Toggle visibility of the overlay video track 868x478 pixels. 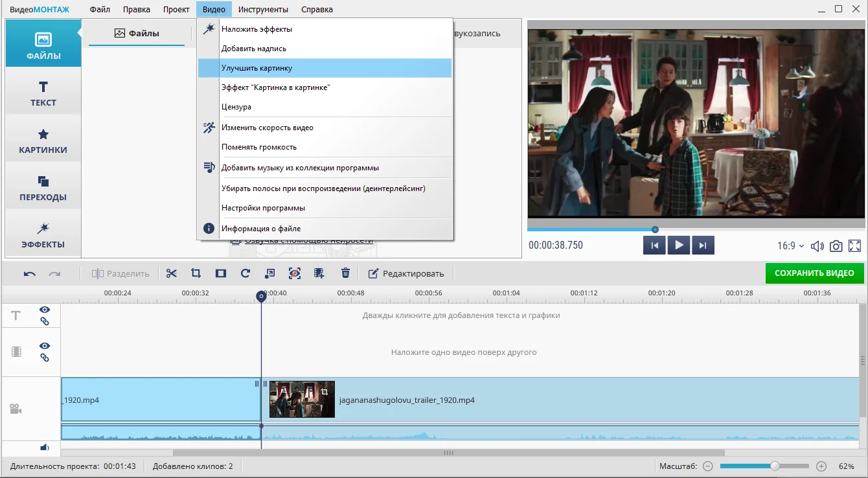[x=45, y=347]
